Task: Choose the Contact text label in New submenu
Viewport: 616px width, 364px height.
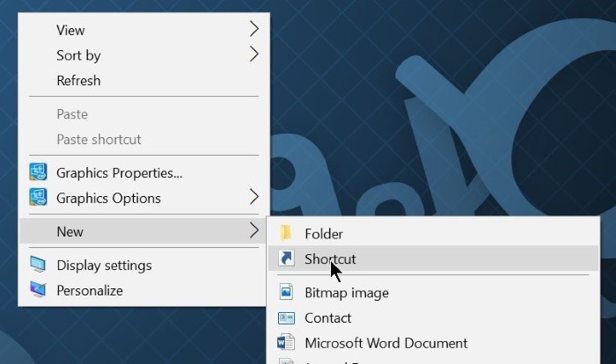Action: coord(327,317)
